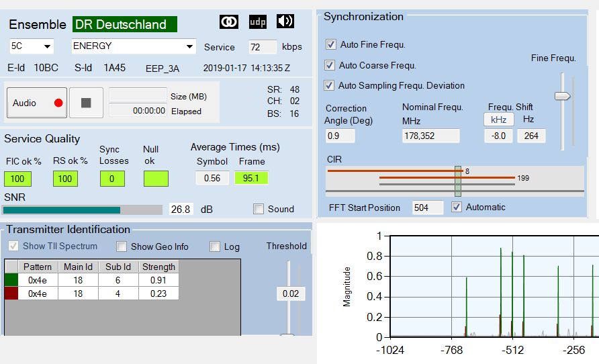The width and height of the screenshot is (599, 364).
Task: Toggle the speaker mute icon
Action: [285, 21]
